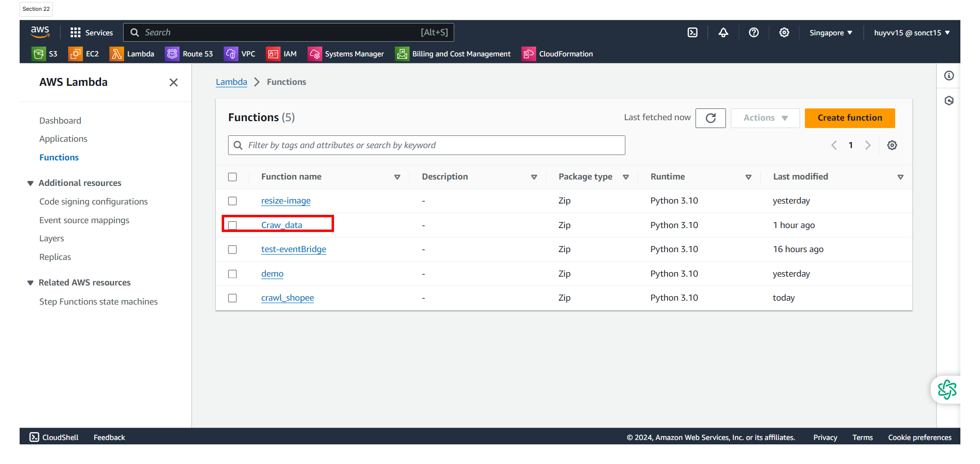Open the test-eventBridge function
The width and height of the screenshot is (980, 464).
294,249
